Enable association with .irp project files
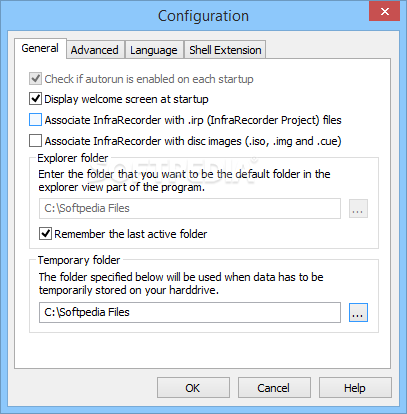Screen dimensions: 407x414 [x=35, y=120]
